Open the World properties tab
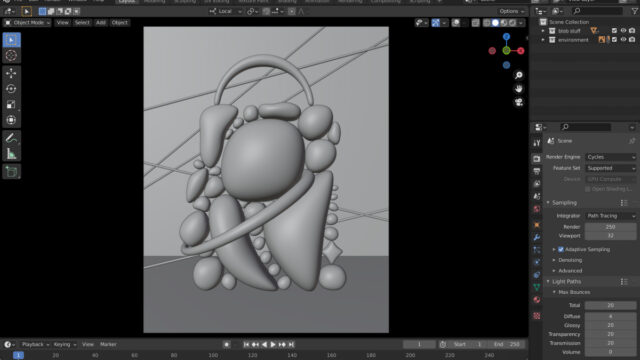 pos(537,209)
